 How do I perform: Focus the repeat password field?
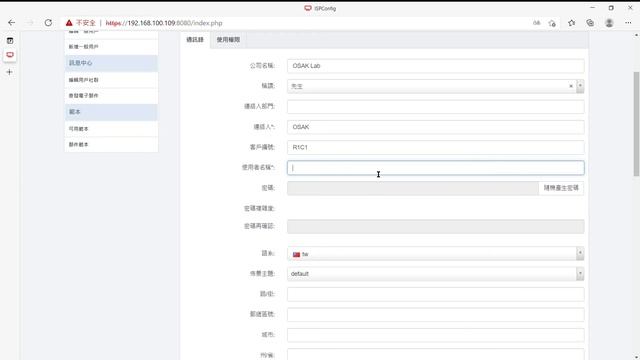[x=436, y=227]
